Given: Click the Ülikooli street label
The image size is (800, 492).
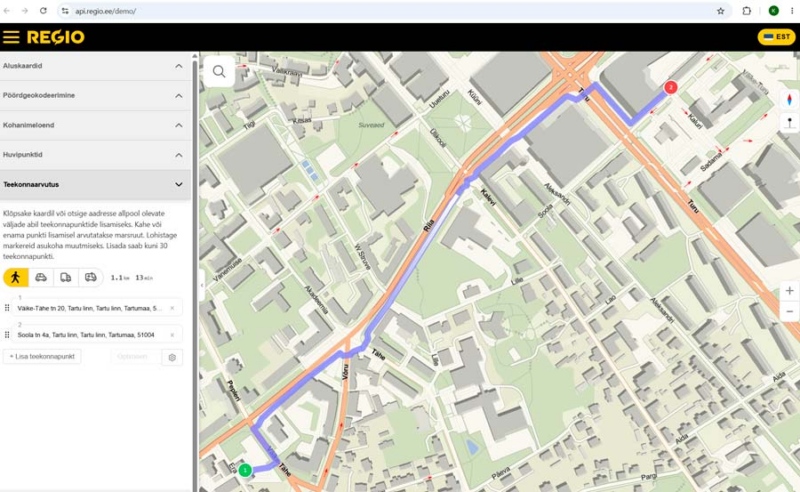Looking at the screenshot, I should coord(438,138).
